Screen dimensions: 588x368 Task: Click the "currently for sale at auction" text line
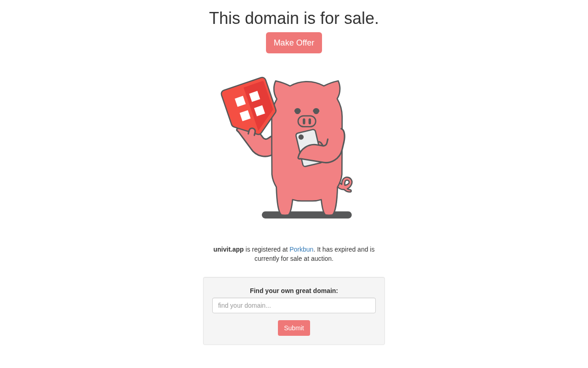(x=294, y=259)
